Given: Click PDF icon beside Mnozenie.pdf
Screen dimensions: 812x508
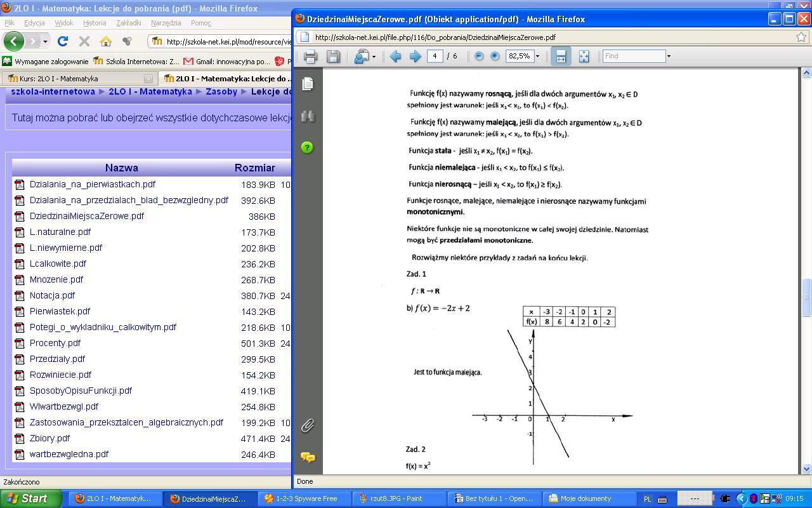Looking at the screenshot, I should pos(20,280).
